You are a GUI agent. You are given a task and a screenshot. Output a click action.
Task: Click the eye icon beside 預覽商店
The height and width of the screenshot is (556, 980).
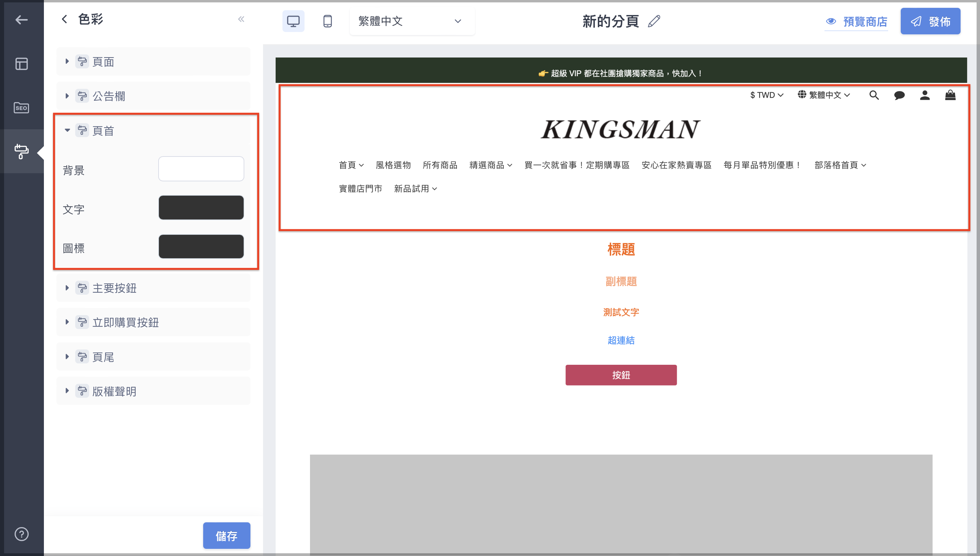pos(831,21)
